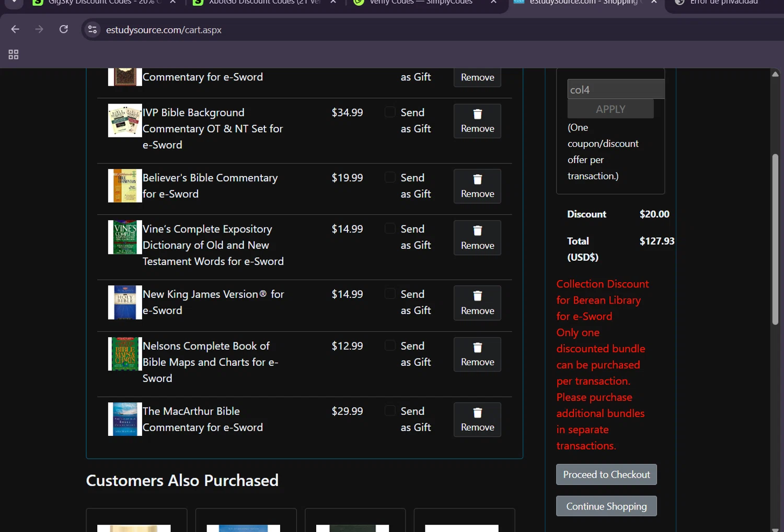
Task: Go back to the previous page
Action: click(15, 29)
